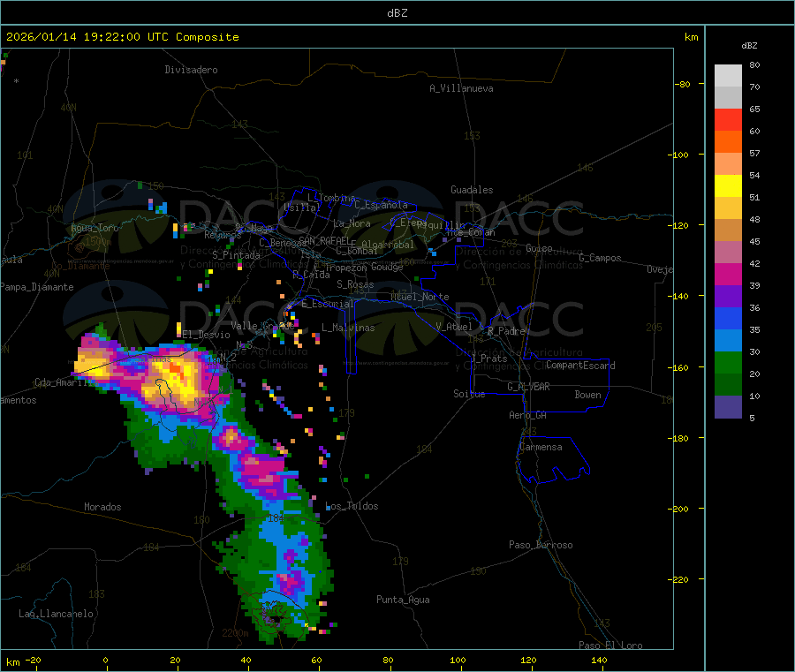Click the Aero_GA airport label

528,415
